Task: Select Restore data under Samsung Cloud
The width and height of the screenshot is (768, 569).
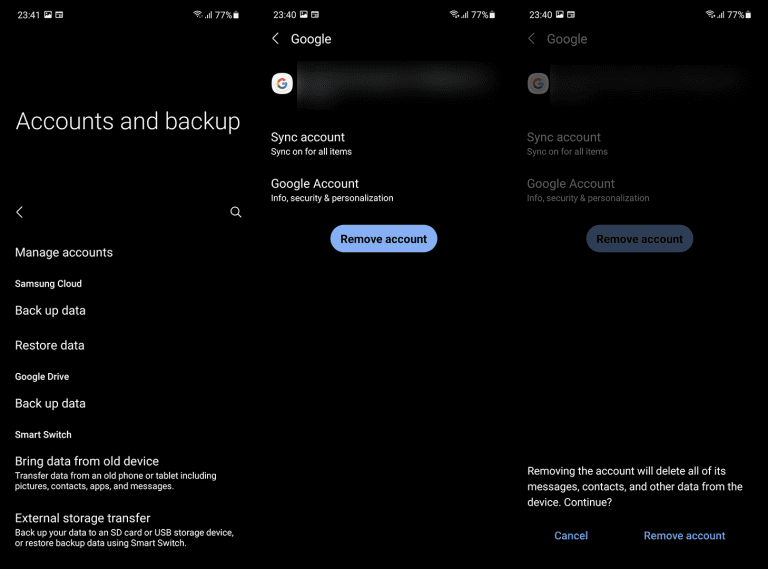Action: pos(50,346)
